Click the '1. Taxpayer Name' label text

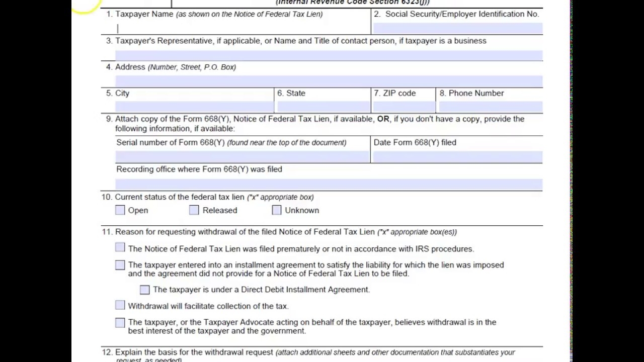click(x=140, y=14)
